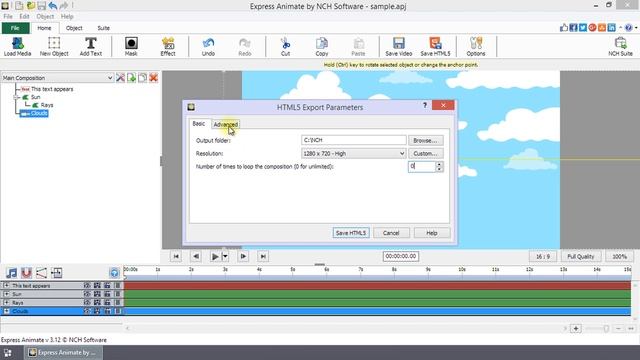640x360 pixels.
Task: Toggle visibility eye of Rays layer
Action: [x=87, y=302]
